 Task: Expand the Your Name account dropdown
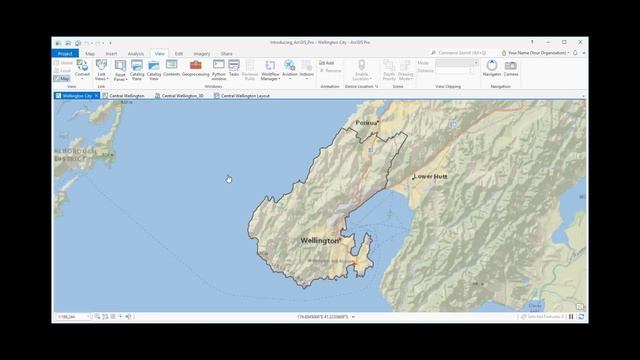click(x=568, y=53)
